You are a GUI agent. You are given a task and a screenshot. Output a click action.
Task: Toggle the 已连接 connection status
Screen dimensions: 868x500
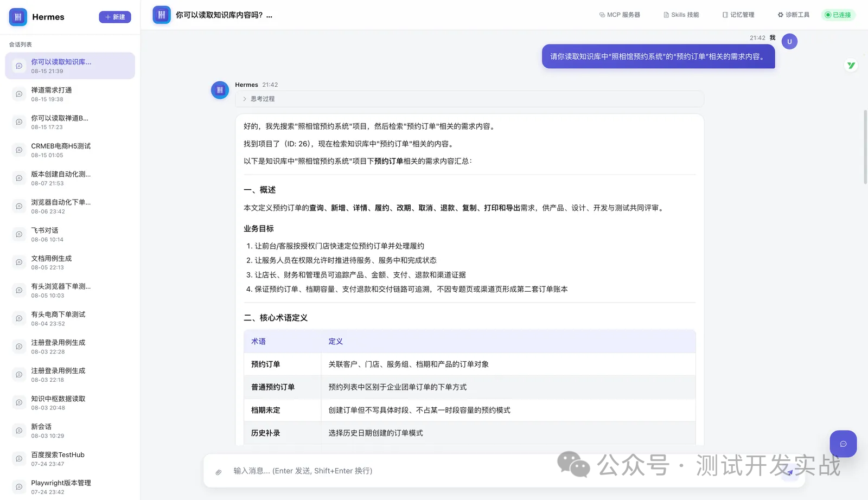coord(838,15)
